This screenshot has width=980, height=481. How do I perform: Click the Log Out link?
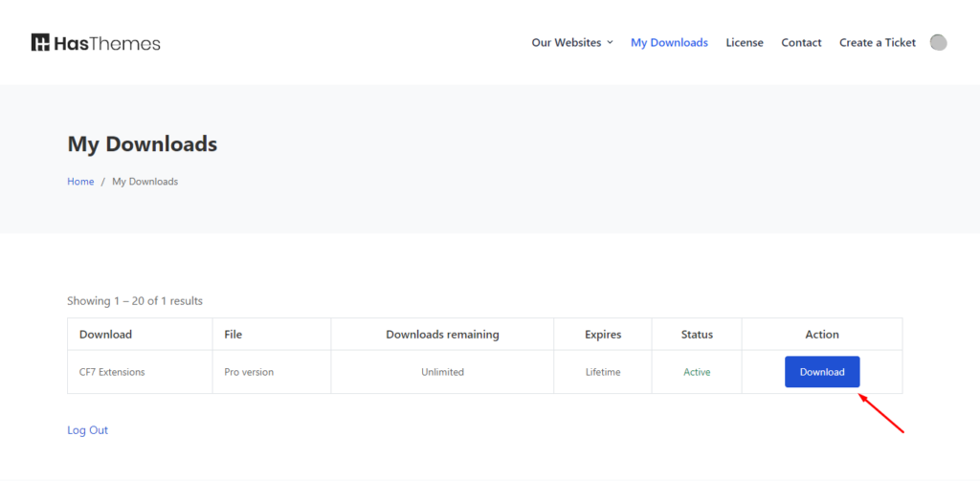tap(87, 430)
